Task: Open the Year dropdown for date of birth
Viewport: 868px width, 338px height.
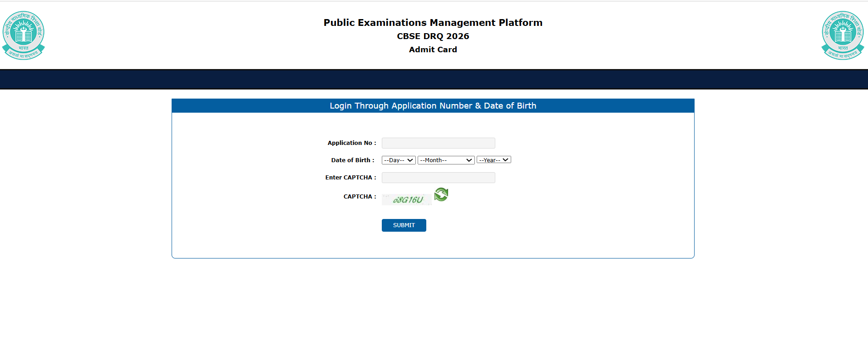Action: (494, 160)
